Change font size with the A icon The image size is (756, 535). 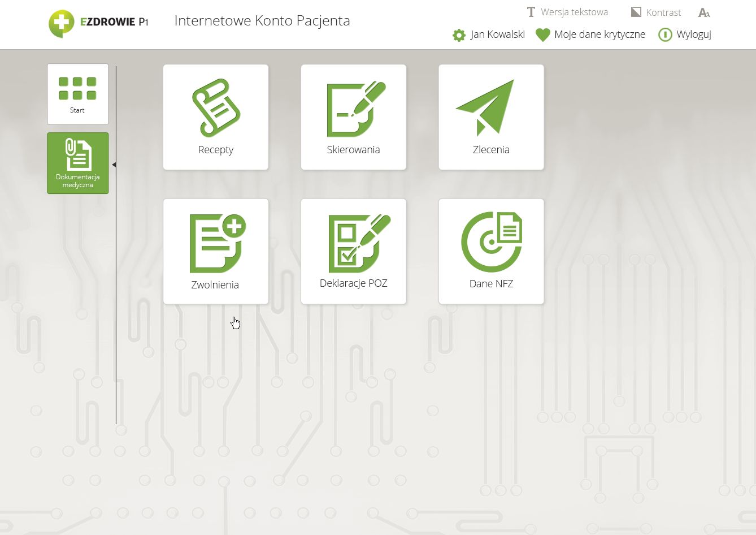click(x=704, y=12)
